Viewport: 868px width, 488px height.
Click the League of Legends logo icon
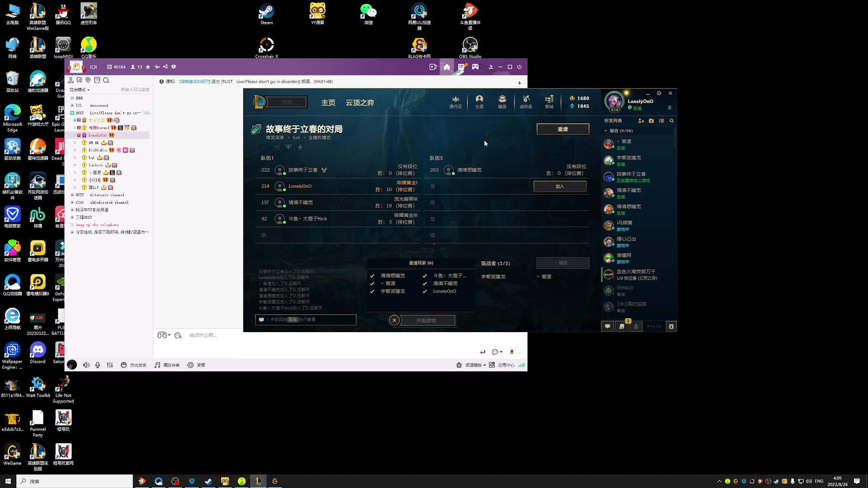[x=259, y=102]
